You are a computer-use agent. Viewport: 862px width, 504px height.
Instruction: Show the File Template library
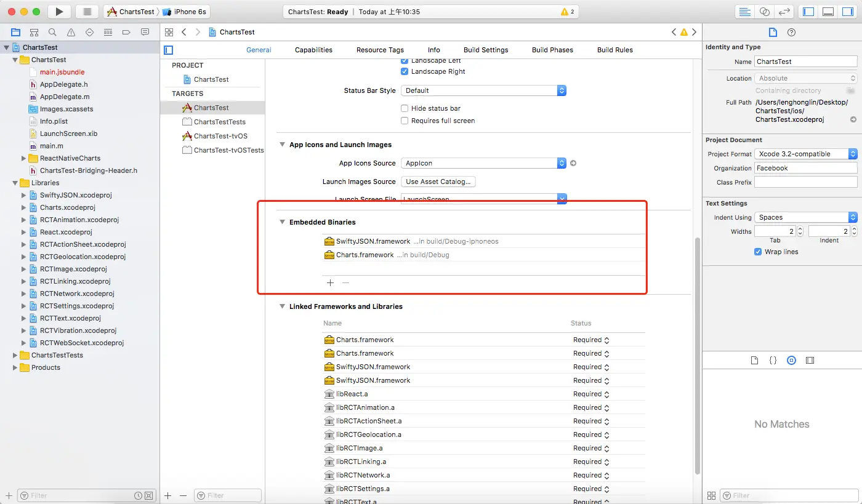(754, 360)
